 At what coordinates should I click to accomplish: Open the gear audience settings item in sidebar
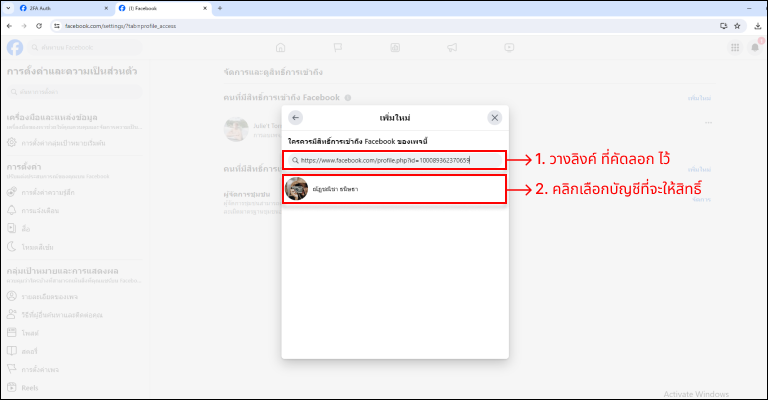tap(75, 143)
